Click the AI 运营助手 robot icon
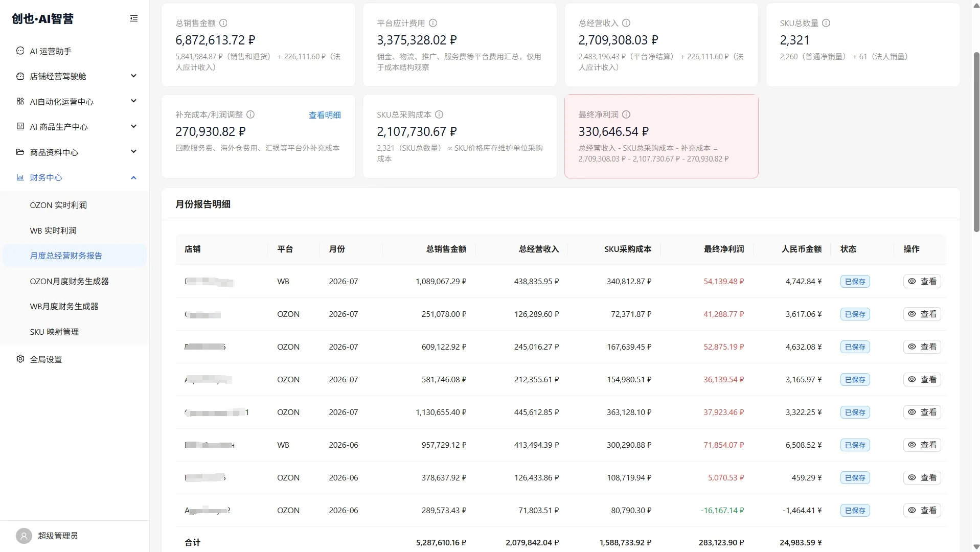This screenshot has height=552, width=980. pyautogui.click(x=20, y=51)
